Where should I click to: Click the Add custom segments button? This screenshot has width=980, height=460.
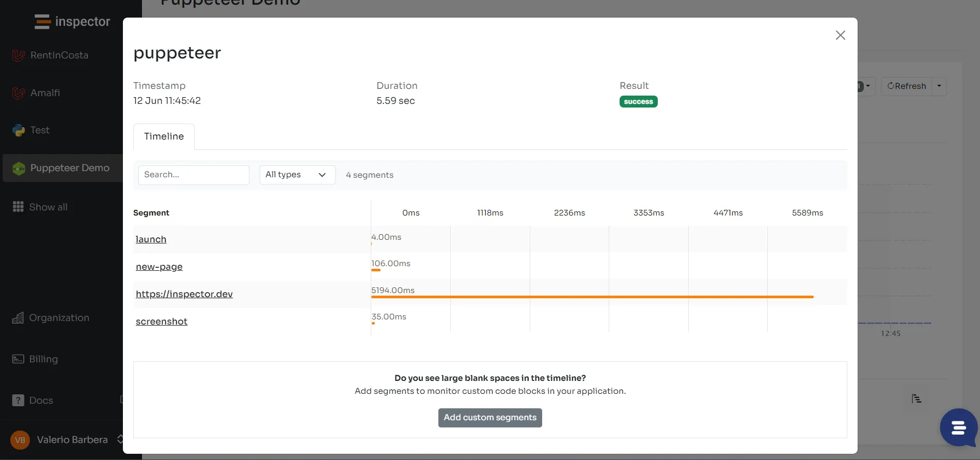tap(490, 418)
